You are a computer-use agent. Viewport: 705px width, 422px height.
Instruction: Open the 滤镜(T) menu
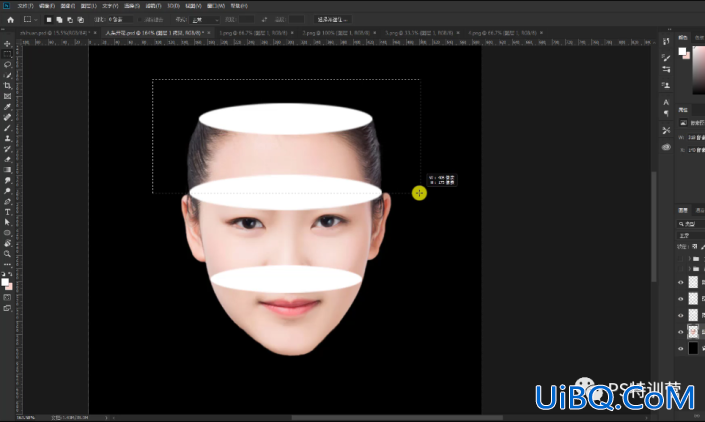153,6
